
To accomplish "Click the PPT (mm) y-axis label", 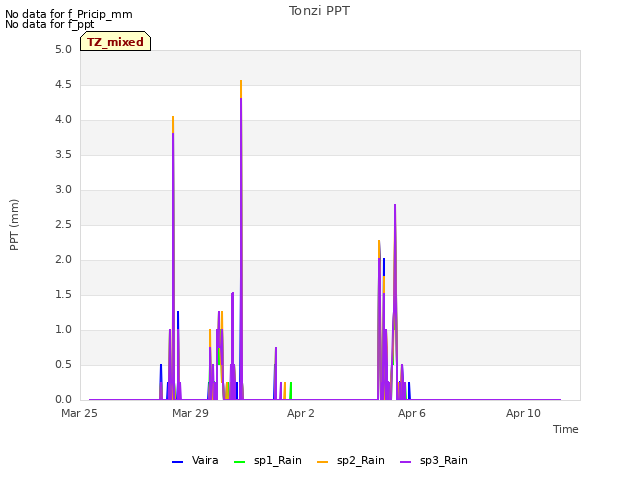I will (14, 225).
